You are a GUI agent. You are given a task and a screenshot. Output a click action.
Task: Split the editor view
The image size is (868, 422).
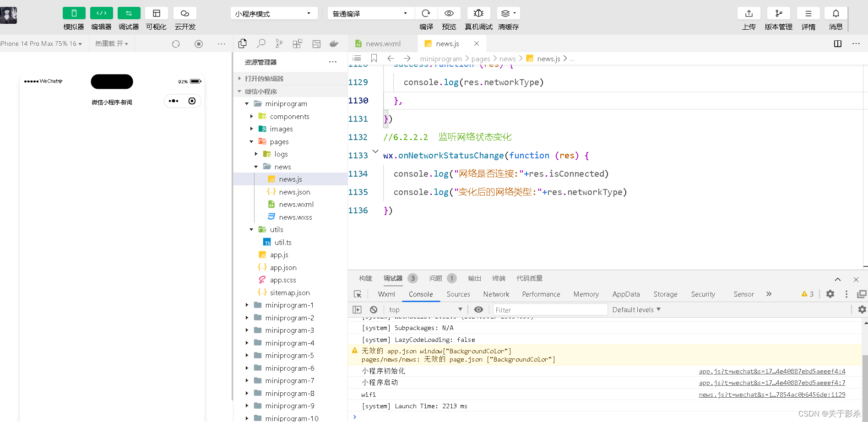point(838,43)
